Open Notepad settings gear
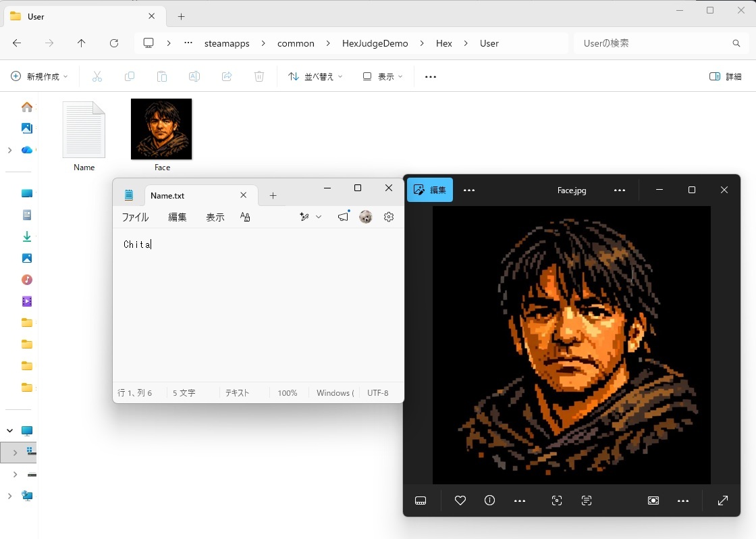Viewport: 756px width, 539px height. coord(389,217)
